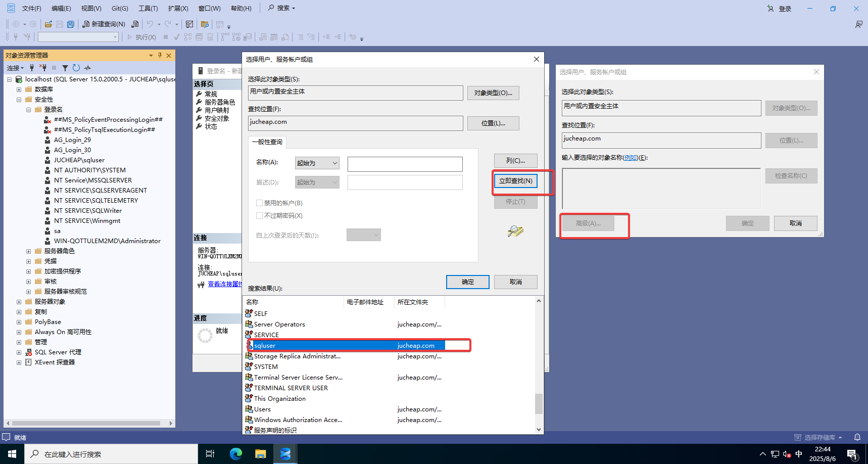Click the connect plug icon in Object Explorer

click(32, 68)
